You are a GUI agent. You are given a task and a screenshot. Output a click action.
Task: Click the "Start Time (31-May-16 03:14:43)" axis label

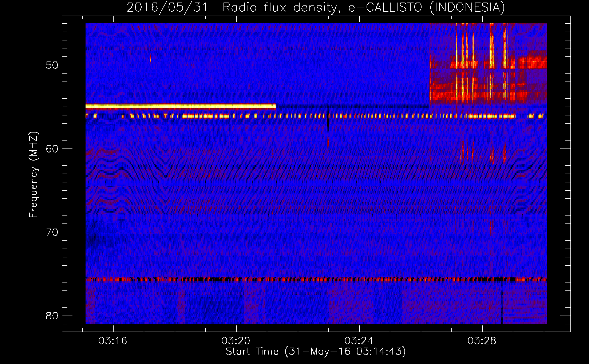pyautogui.click(x=316, y=352)
